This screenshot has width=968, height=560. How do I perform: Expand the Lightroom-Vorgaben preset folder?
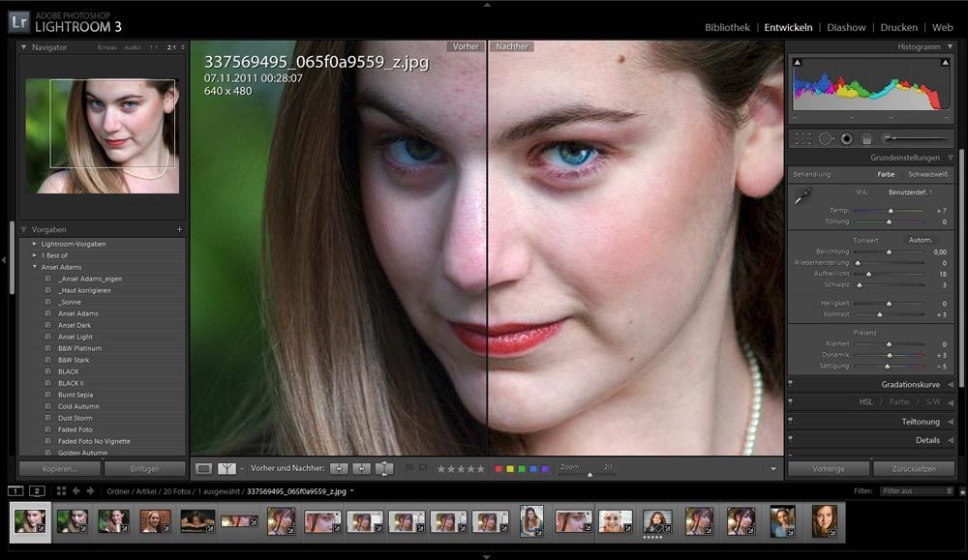35,244
